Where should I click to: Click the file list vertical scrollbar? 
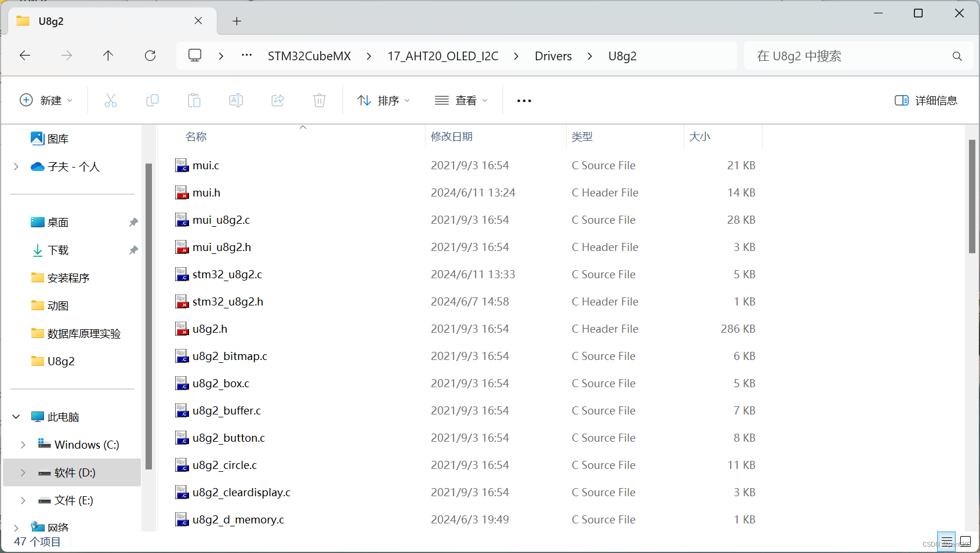pyautogui.click(x=972, y=197)
